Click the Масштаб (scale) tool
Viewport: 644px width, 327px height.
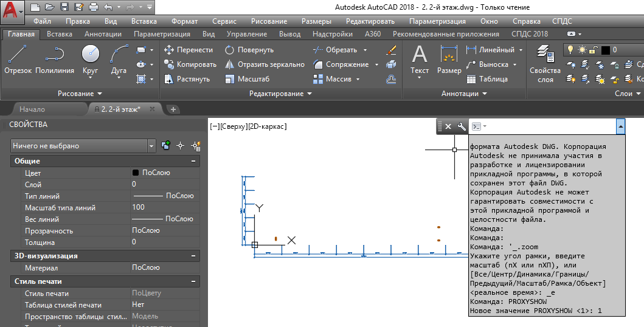(248, 79)
